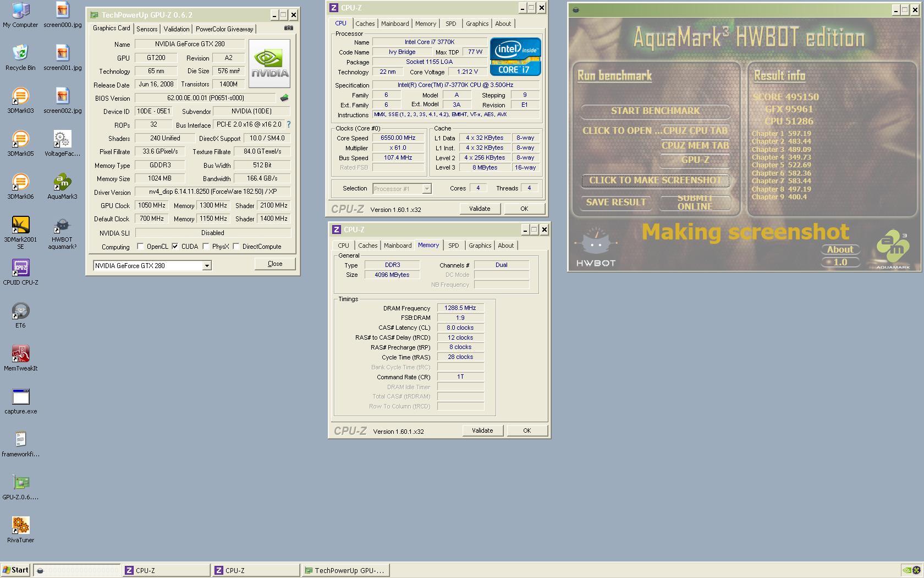Click Bus Interface question mark help icon
Screen dimensions: 924x578
(x=289, y=124)
